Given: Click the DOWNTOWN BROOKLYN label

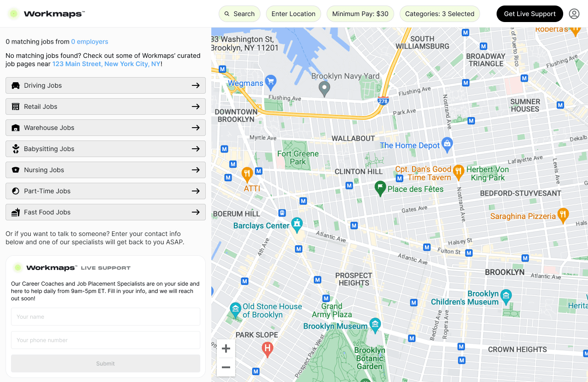Looking at the screenshot, I should 236,115.
